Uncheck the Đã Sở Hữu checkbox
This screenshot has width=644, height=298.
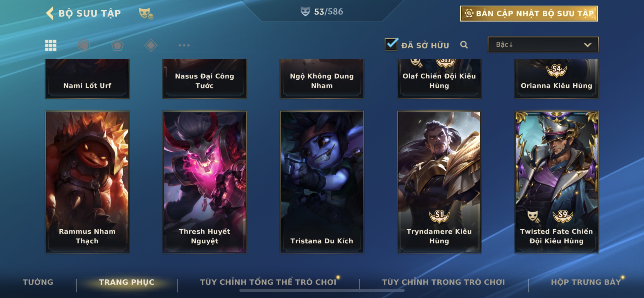click(391, 44)
